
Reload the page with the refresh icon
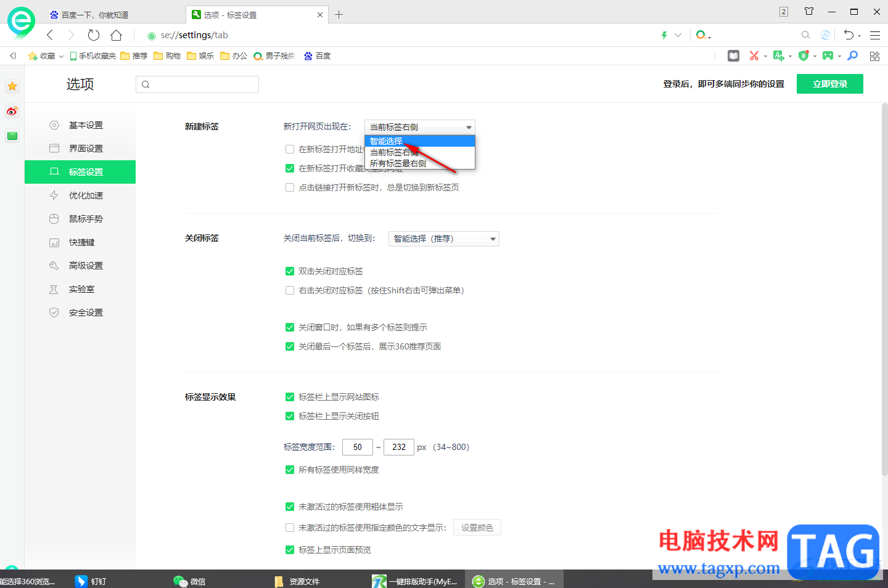pos(93,35)
